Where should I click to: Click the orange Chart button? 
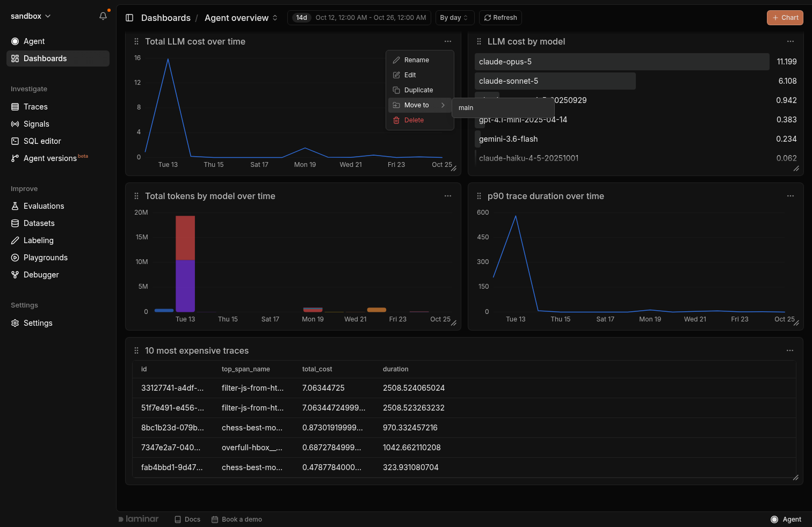[785, 18]
